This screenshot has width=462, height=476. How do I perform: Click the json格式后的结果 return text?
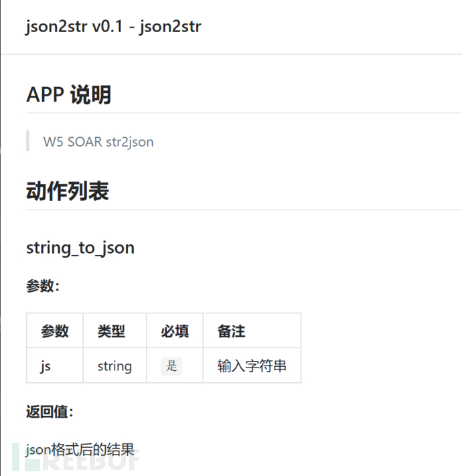pos(80,450)
